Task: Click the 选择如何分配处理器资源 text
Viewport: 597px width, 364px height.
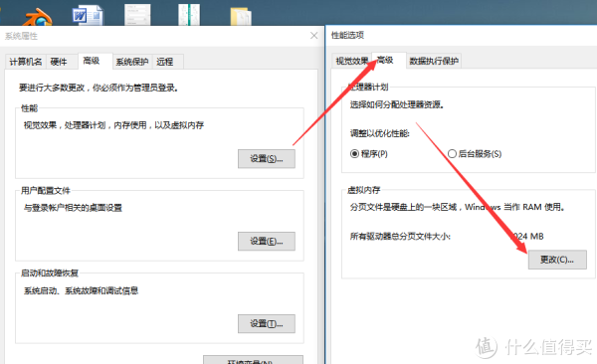Action: click(x=397, y=104)
